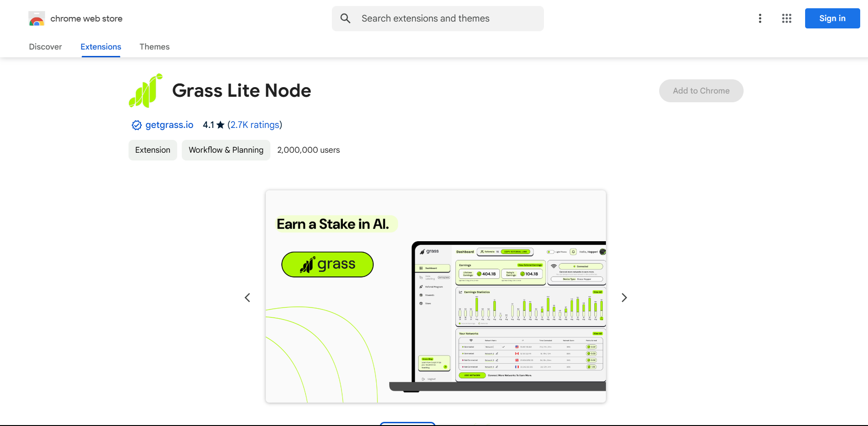
Task: Focus the Search extensions and themes field
Action: pyautogui.click(x=438, y=18)
